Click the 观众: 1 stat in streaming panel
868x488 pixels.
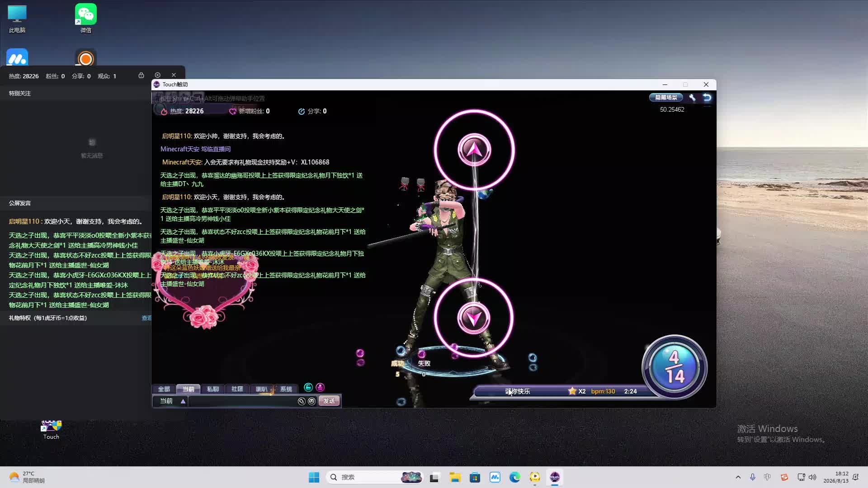[x=107, y=76]
